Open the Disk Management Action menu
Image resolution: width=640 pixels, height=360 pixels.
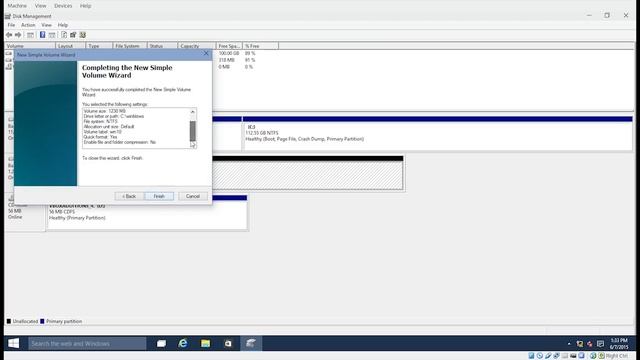[28, 25]
